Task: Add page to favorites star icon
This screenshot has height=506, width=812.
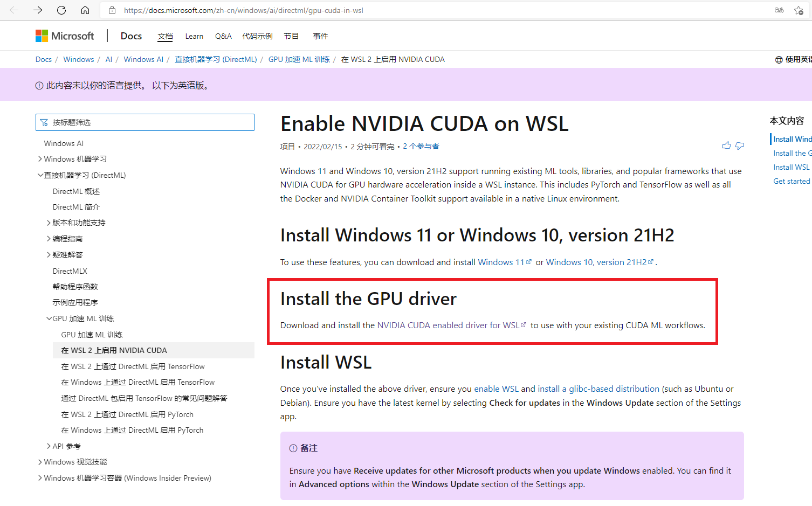Action: click(799, 10)
